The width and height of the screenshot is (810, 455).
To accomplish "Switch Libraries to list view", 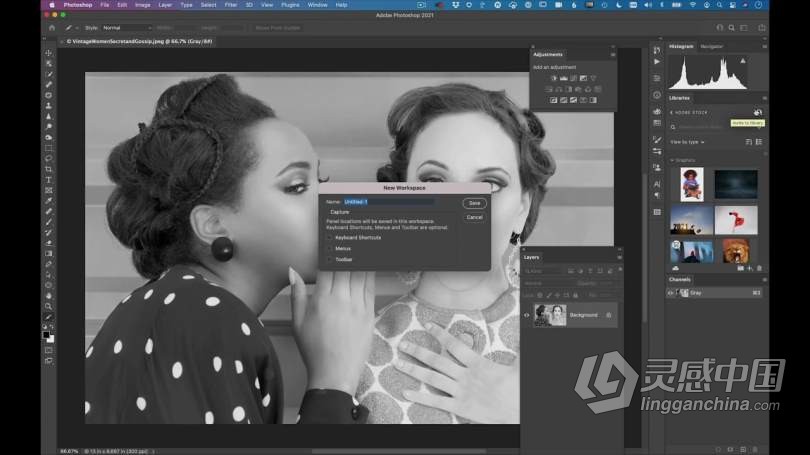I will click(x=759, y=142).
